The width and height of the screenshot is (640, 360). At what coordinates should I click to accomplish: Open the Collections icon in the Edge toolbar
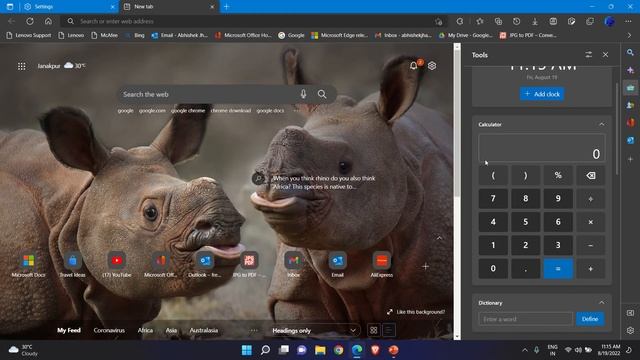pyautogui.click(x=498, y=21)
